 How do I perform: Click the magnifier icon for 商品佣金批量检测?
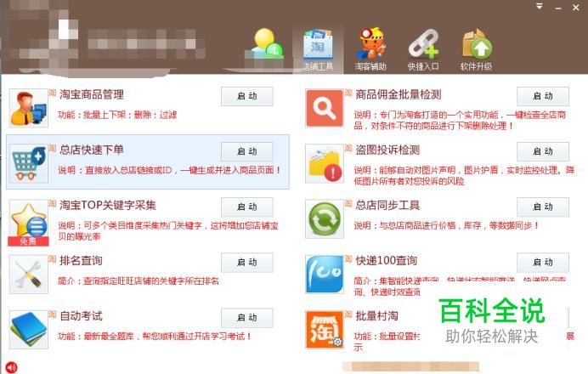(325, 108)
